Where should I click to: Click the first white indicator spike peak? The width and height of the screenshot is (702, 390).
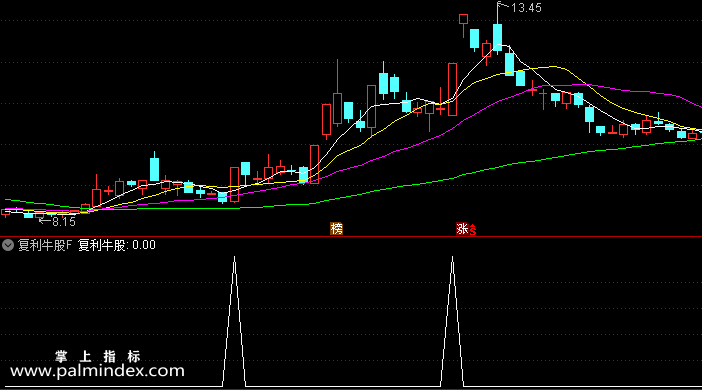tap(234, 258)
